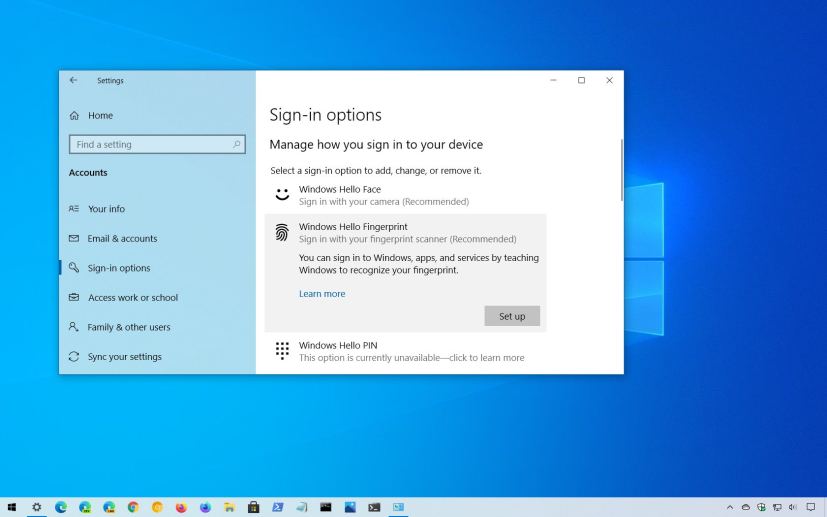This screenshot has width=827, height=517.
Task: Go back using the Settings back arrow
Action: click(x=73, y=80)
